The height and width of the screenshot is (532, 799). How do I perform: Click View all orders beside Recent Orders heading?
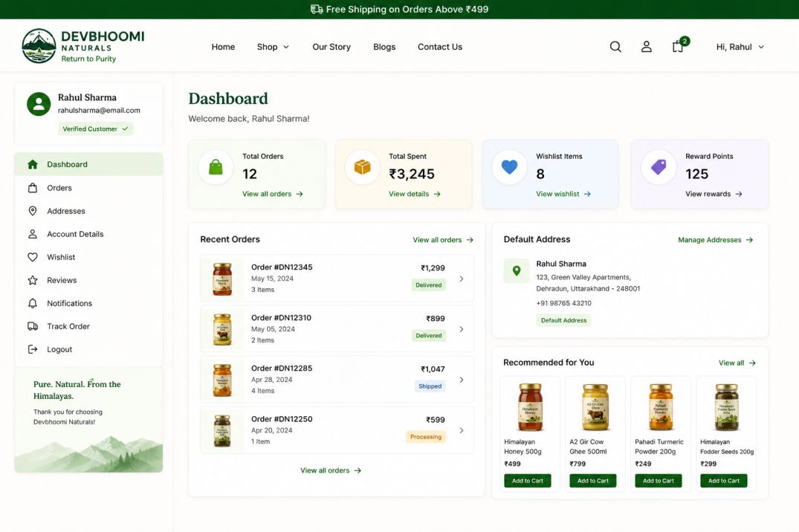pos(443,239)
